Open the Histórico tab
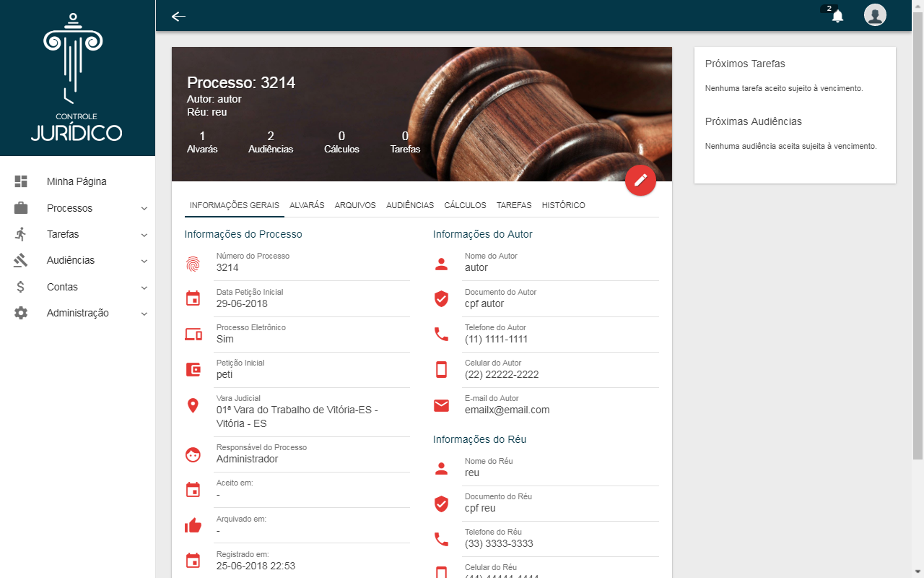The image size is (924, 578). pyautogui.click(x=563, y=205)
